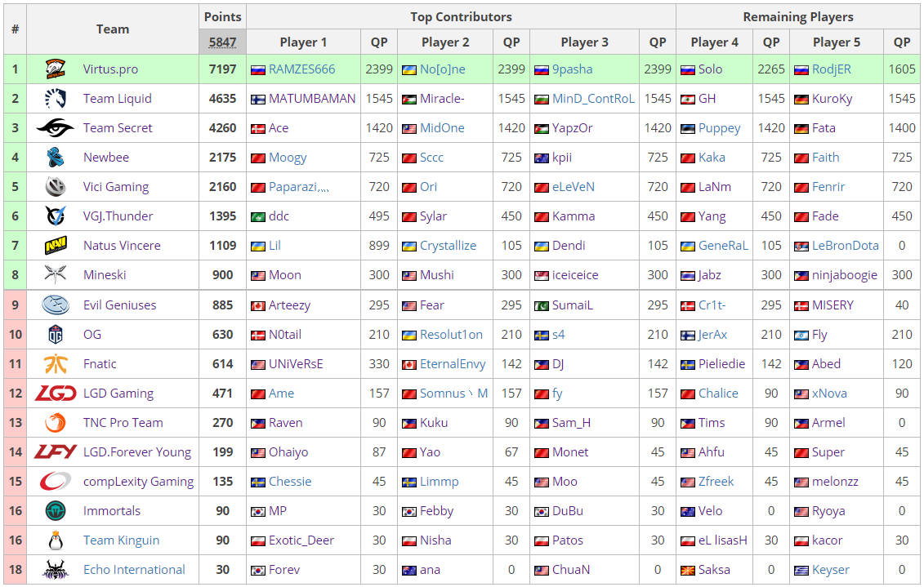Viewport: 924px width, 587px height.
Task: Open the Echo International team link
Action: 134,570
